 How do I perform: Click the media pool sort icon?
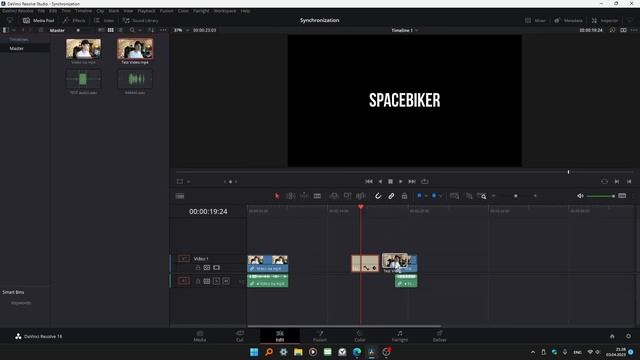pos(151,30)
